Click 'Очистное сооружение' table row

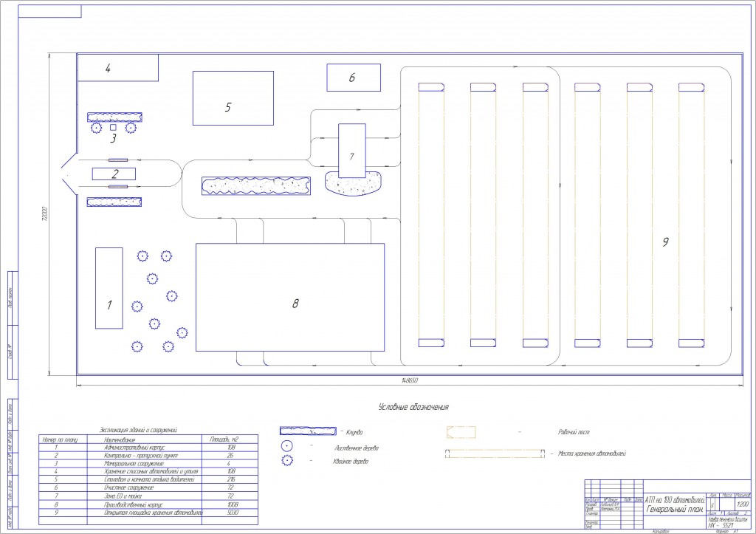tap(148, 487)
